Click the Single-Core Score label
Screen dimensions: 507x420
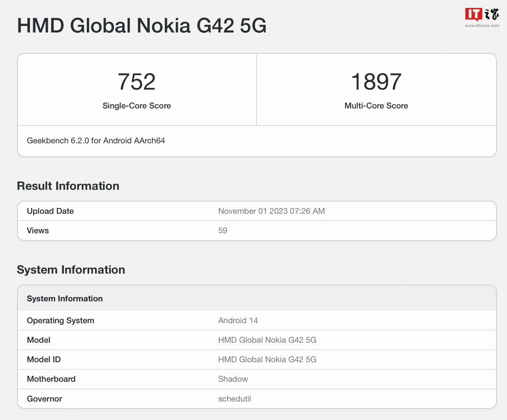[x=136, y=106]
